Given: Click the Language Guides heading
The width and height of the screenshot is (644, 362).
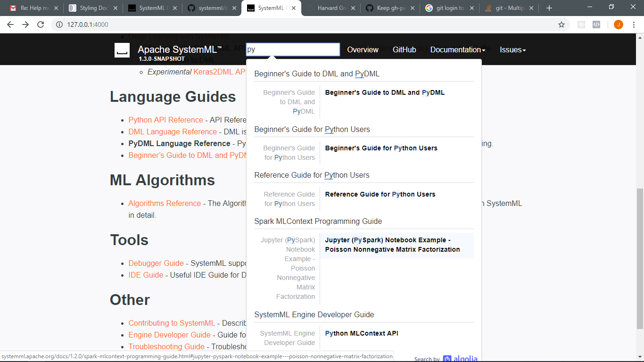Looking at the screenshot, I should [173, 97].
